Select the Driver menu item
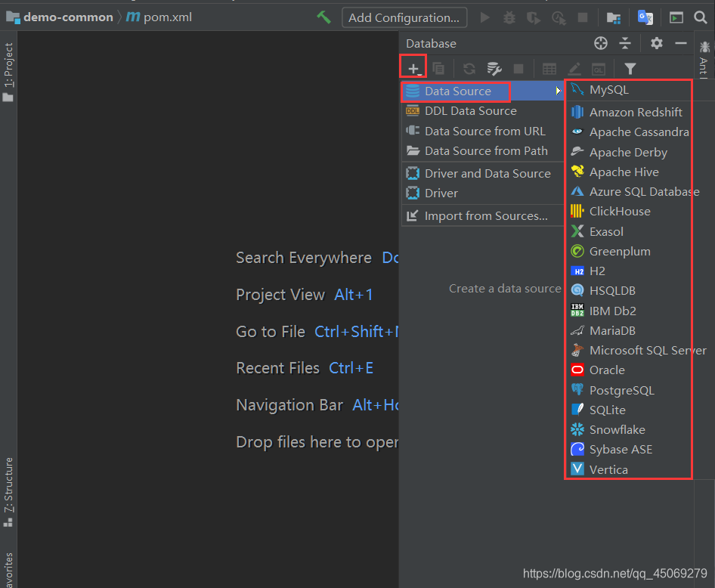The image size is (715, 588). click(483, 193)
